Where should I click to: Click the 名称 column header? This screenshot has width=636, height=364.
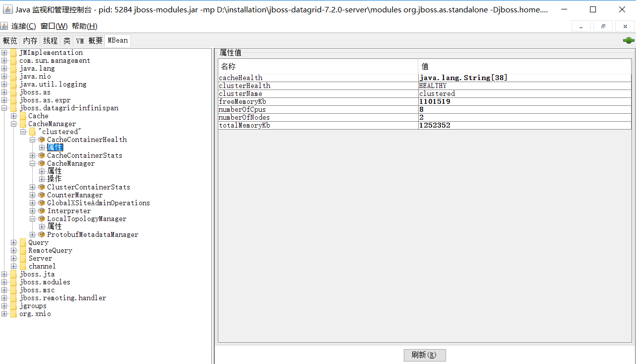(318, 66)
